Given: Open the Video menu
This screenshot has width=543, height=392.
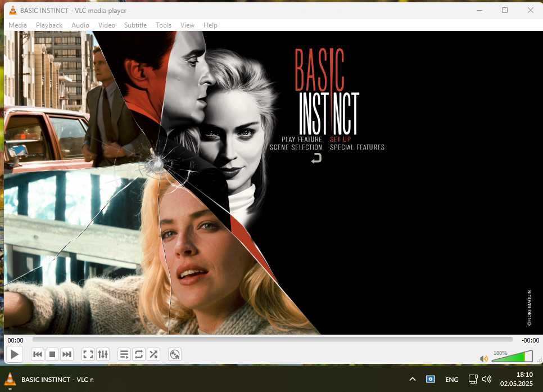Looking at the screenshot, I should tap(107, 25).
